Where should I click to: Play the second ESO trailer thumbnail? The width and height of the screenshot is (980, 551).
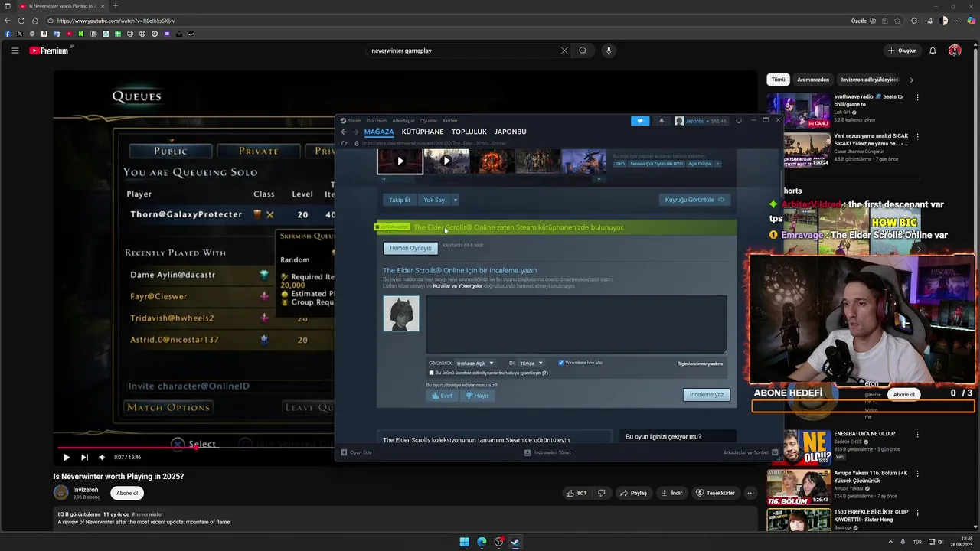[446, 161]
